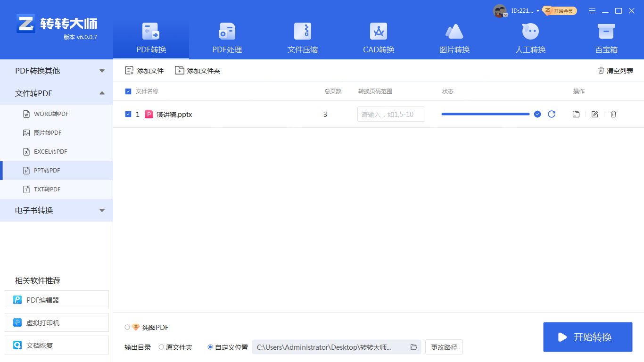The image size is (644, 362).
Task: Select the 原文件夹 output option
Action: pyautogui.click(x=161, y=347)
